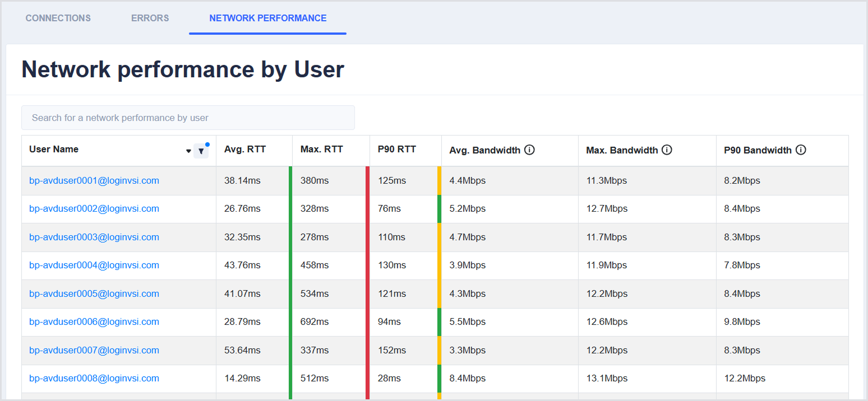The width and height of the screenshot is (868, 401).
Task: Click the Max. Bandwidth column header text
Action: pos(622,150)
